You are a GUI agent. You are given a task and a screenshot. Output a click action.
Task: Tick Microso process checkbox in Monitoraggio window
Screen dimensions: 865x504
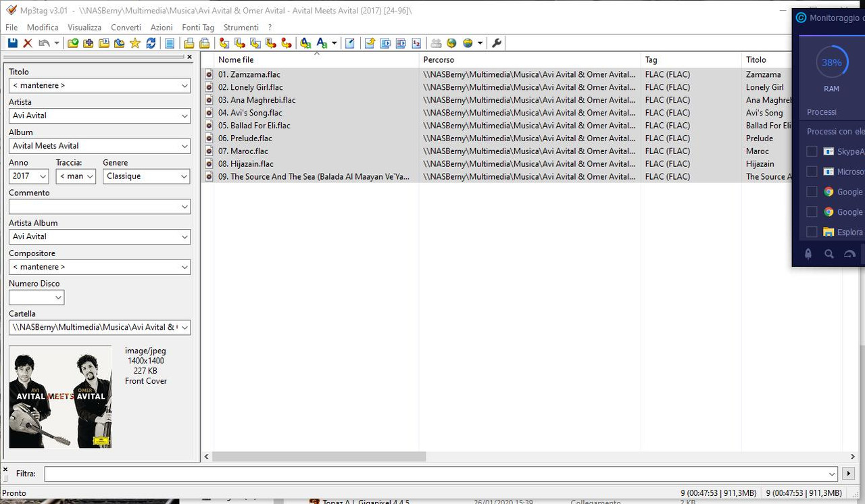pos(812,172)
